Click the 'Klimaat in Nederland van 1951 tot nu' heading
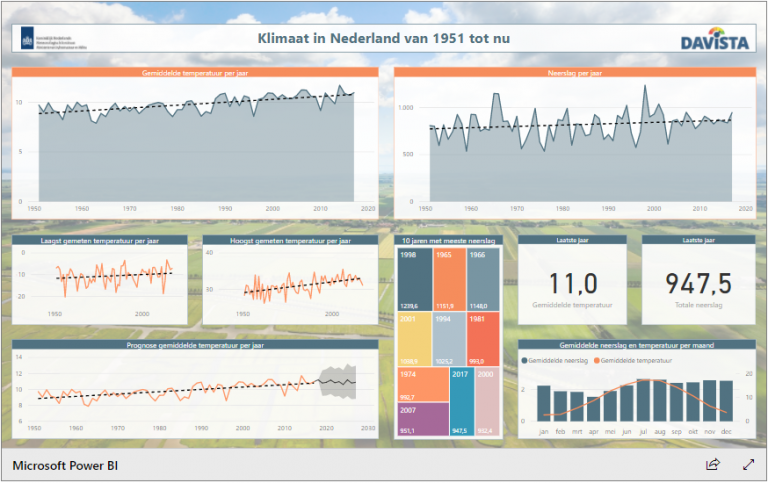The width and height of the screenshot is (768, 483). tap(384, 38)
